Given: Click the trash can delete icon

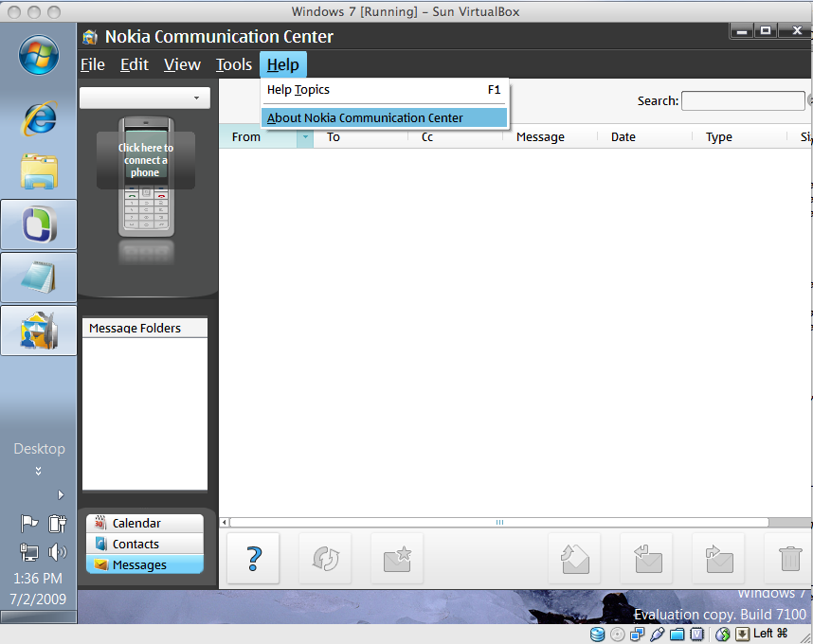Looking at the screenshot, I should click(x=789, y=558).
